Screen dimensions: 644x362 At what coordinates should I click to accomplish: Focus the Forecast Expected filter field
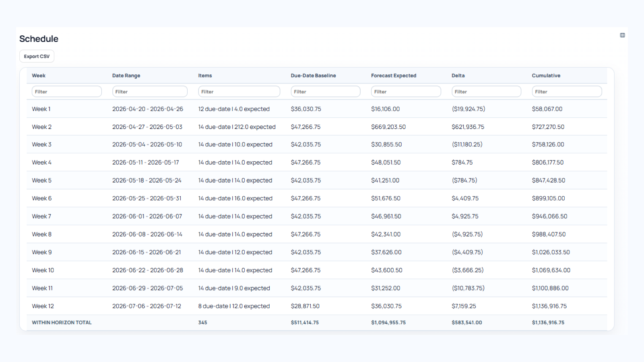click(406, 92)
